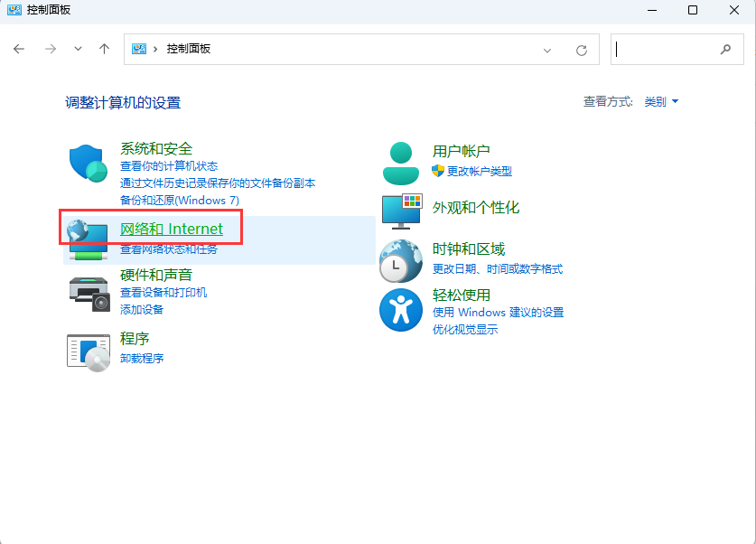
Task: Click the up-one-level arrow button
Action: (105, 49)
